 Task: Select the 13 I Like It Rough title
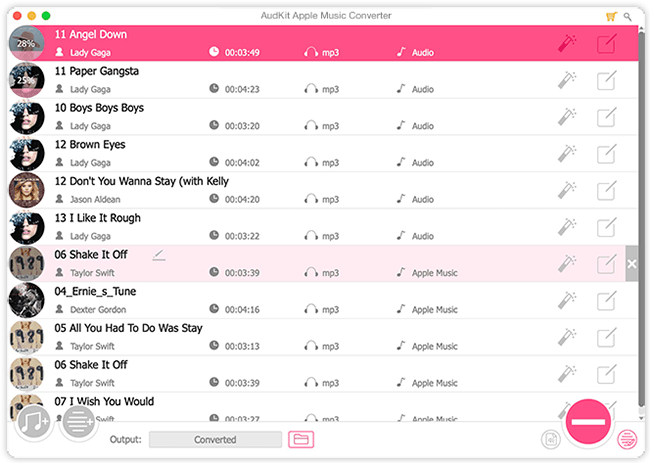point(97,218)
